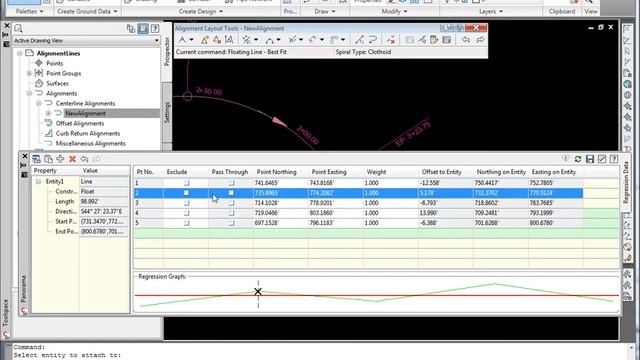The height and width of the screenshot is (360, 640).
Task: Collapse the Alignments tree node
Action: point(29,93)
